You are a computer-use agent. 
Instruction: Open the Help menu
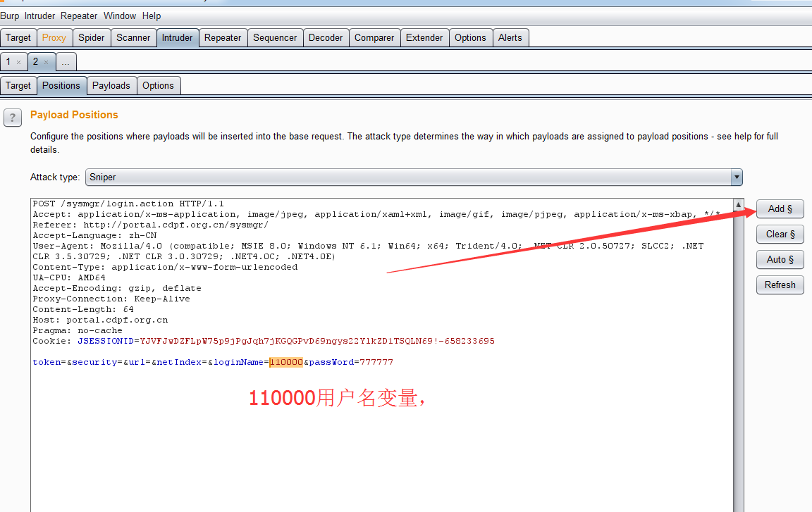[152, 16]
